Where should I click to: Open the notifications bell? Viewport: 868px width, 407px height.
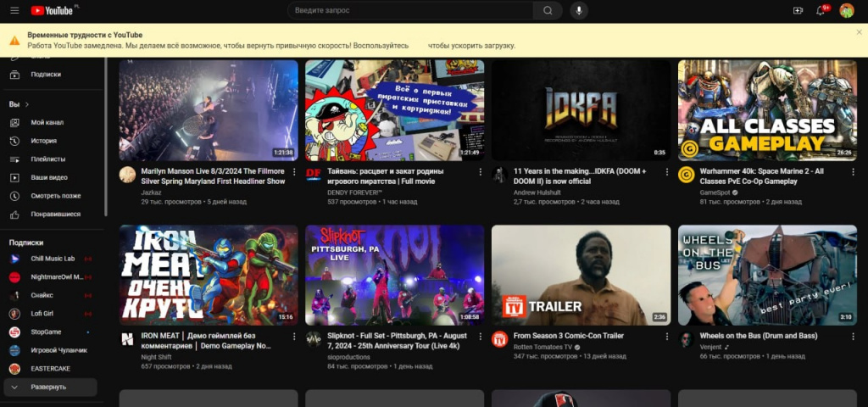[x=821, y=10]
